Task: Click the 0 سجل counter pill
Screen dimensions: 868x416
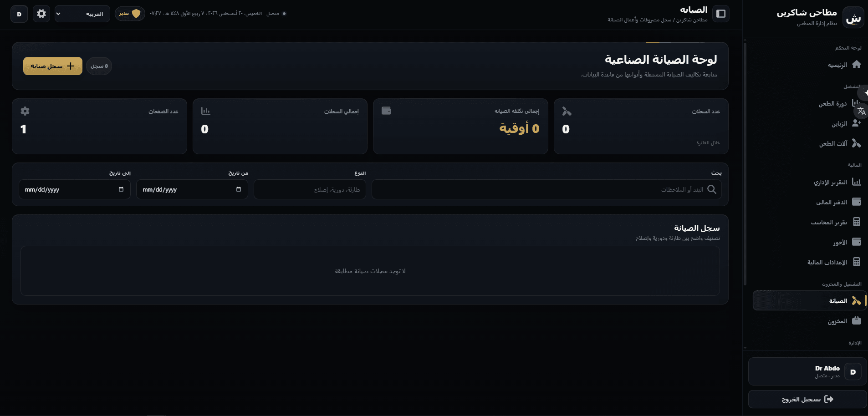Action: click(x=99, y=66)
